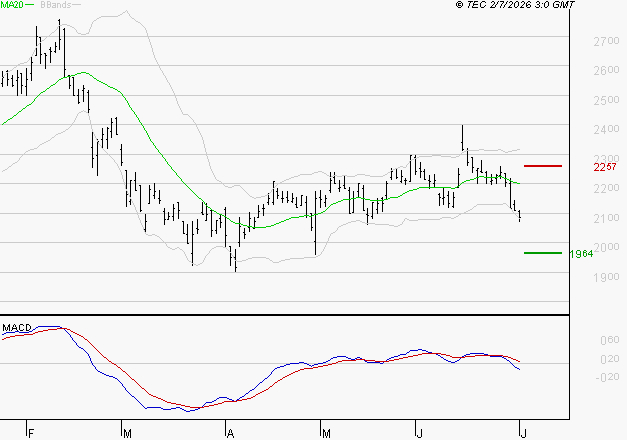Click the F month marker on axis
The height and width of the screenshot is (440, 627).
click(x=31, y=434)
